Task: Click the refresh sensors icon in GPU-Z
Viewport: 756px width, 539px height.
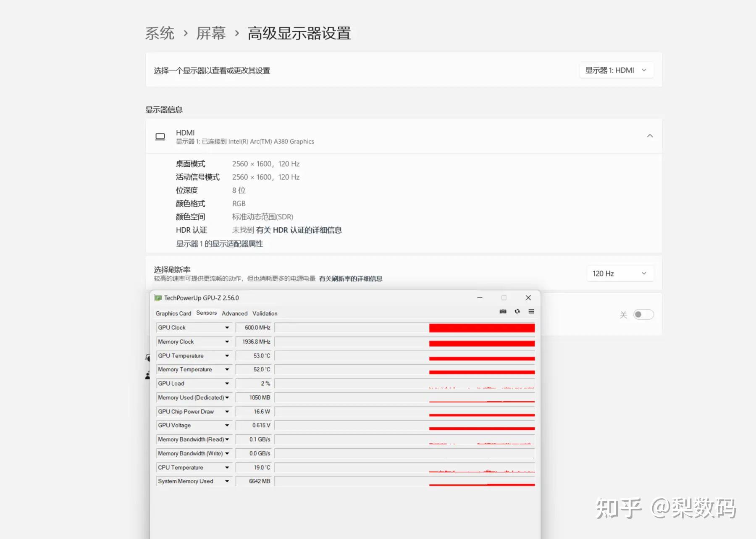Action: [x=517, y=311]
